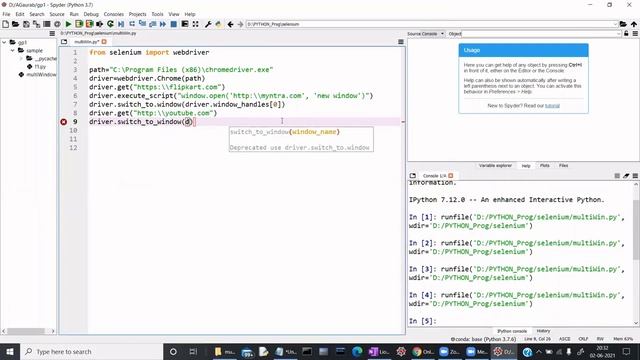
Task: Go back with the left arrow icon
Action: 230,24
